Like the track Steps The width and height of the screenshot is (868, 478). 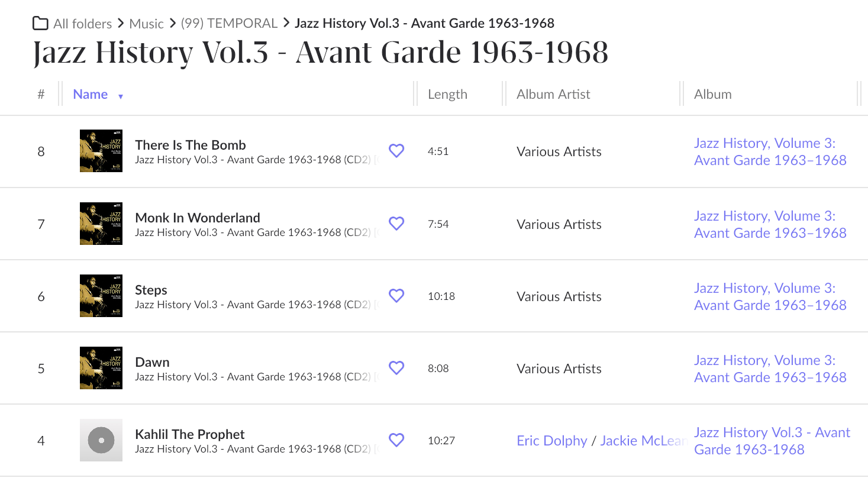pyautogui.click(x=396, y=296)
